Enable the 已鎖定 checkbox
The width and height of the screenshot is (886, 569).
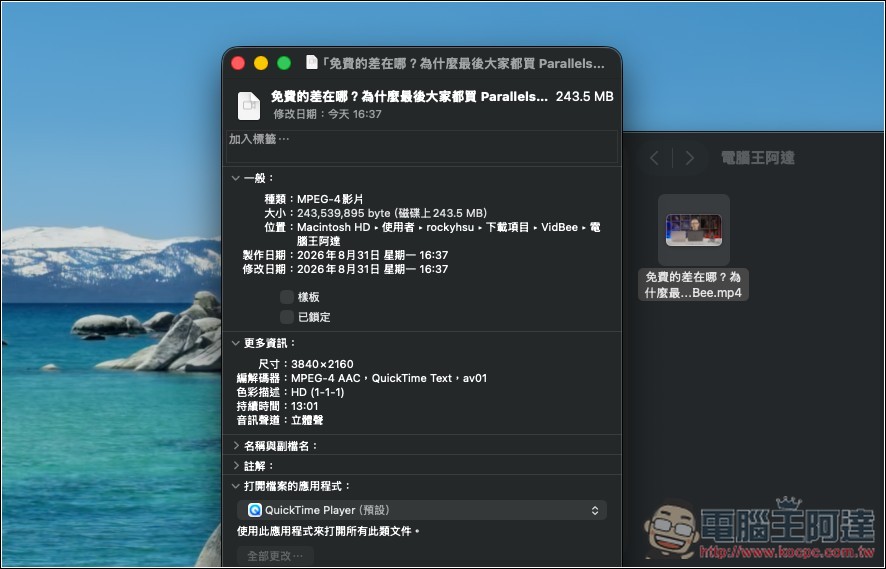tap(287, 317)
